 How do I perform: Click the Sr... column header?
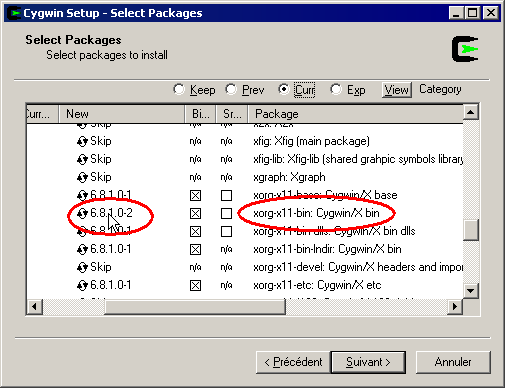[x=232, y=114]
